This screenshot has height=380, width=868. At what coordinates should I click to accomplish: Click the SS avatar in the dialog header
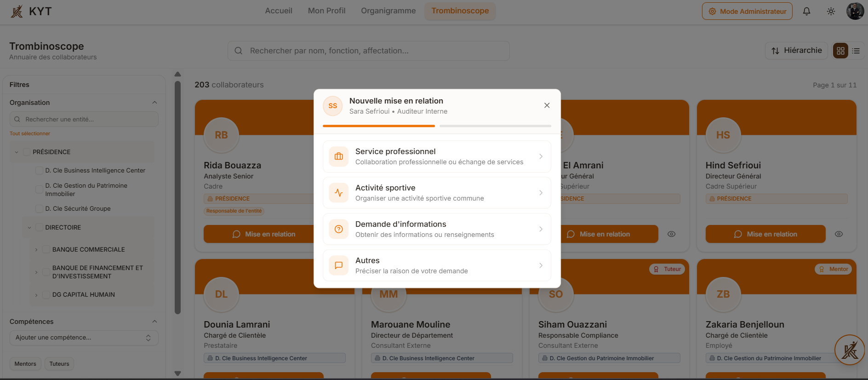(x=333, y=106)
